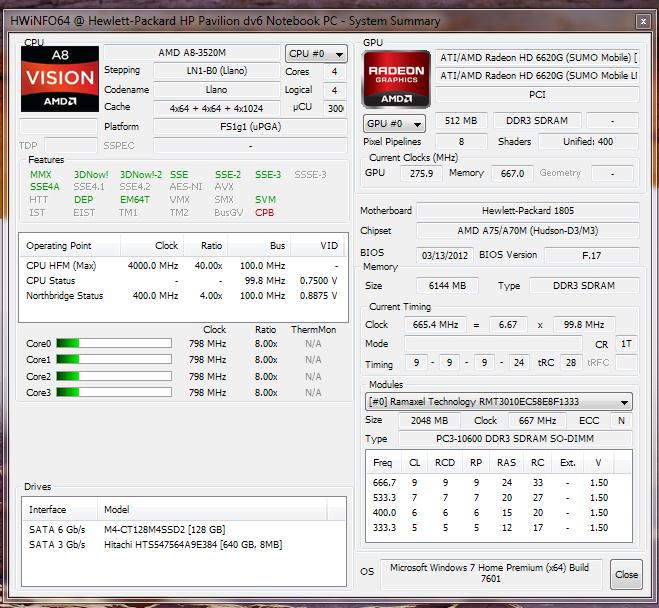Image resolution: width=659 pixels, height=608 pixels.
Task: Click the CL column header
Action: pos(415,463)
